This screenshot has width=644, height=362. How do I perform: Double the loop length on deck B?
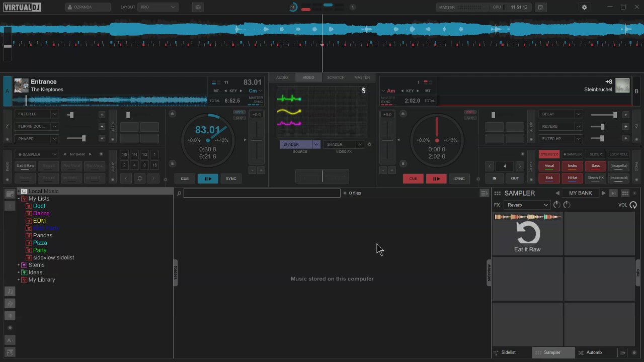tap(519, 166)
